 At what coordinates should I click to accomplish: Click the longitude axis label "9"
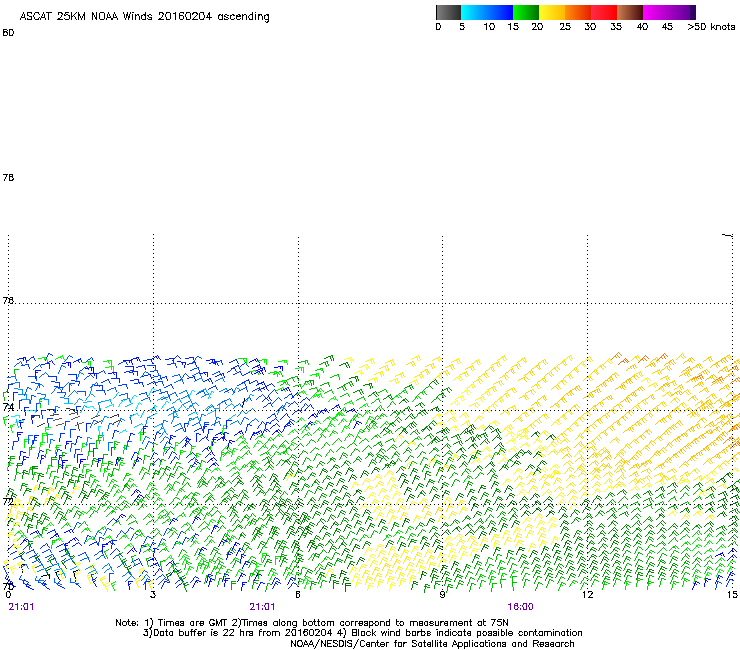pyautogui.click(x=442, y=594)
